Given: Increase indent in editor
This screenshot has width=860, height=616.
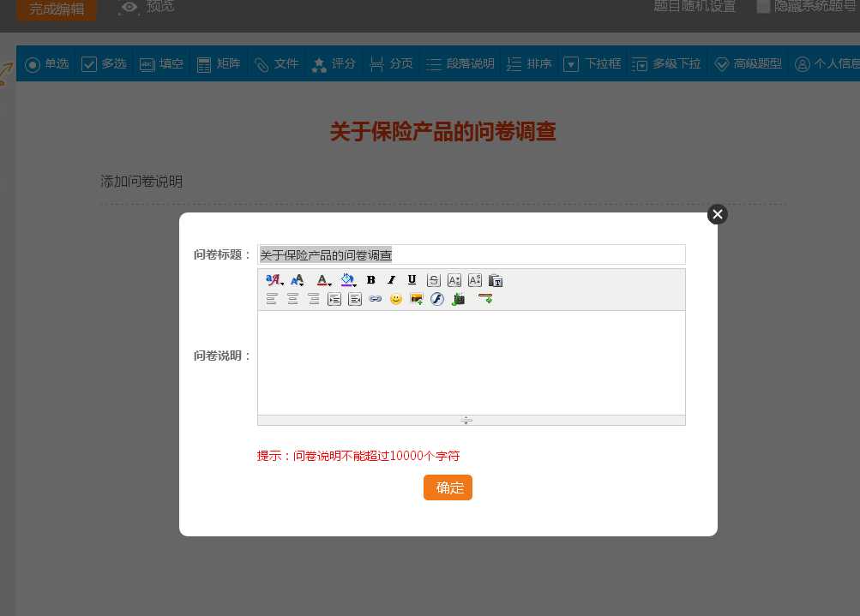Looking at the screenshot, I should (x=334, y=299).
